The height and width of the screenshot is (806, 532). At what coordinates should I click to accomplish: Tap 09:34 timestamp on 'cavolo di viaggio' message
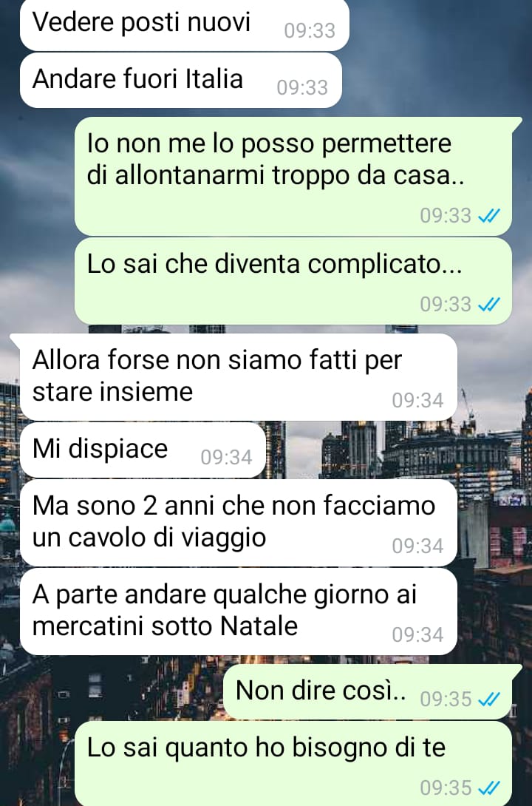(x=417, y=546)
